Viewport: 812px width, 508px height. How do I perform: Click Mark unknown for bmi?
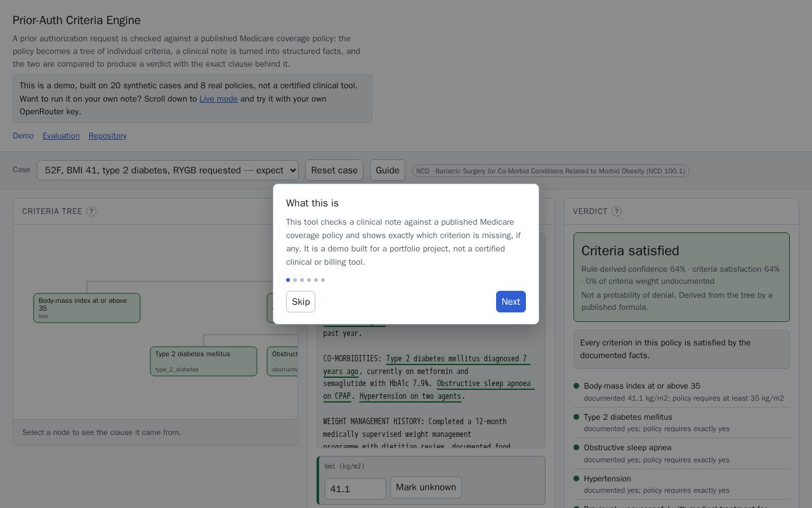426,487
